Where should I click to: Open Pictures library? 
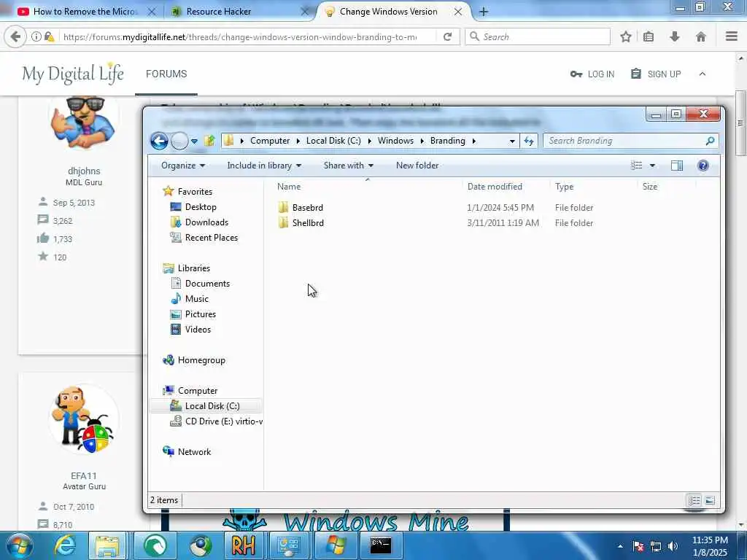point(201,314)
